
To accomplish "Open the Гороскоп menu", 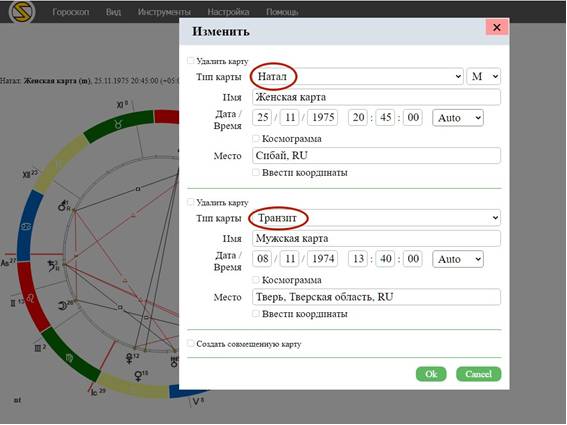I will 71,12.
